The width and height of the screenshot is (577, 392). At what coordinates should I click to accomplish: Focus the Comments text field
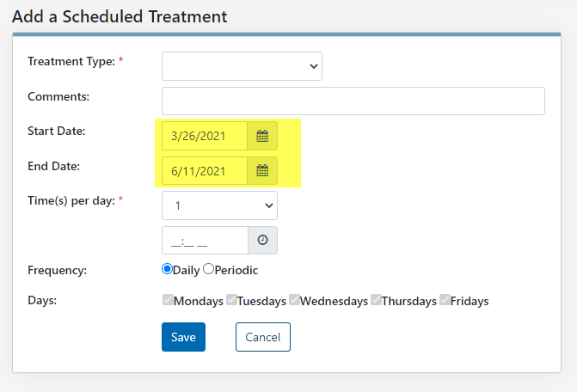coord(353,101)
